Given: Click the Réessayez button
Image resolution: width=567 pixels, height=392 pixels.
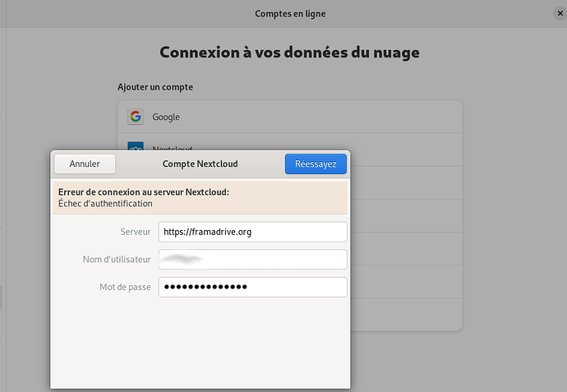Looking at the screenshot, I should pos(316,164).
